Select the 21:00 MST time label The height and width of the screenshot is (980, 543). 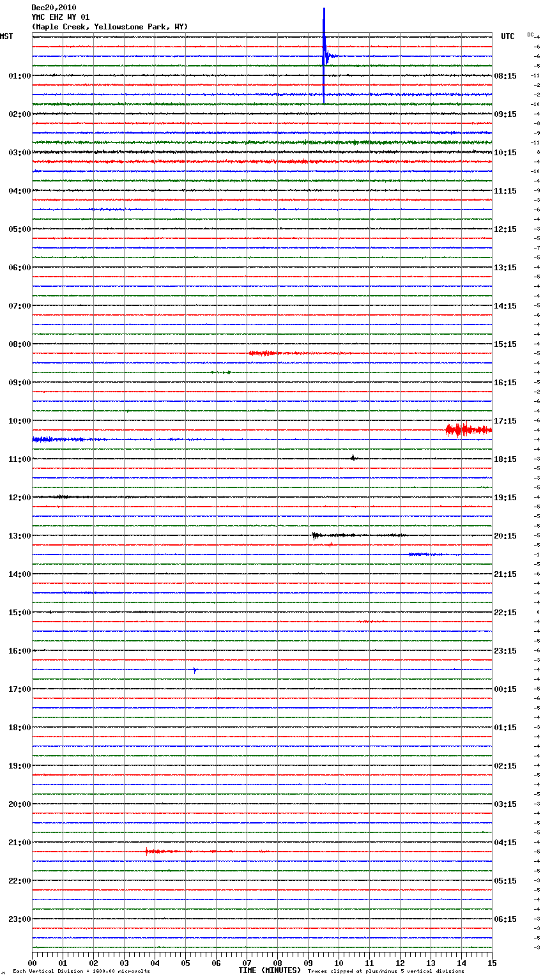tap(20, 843)
